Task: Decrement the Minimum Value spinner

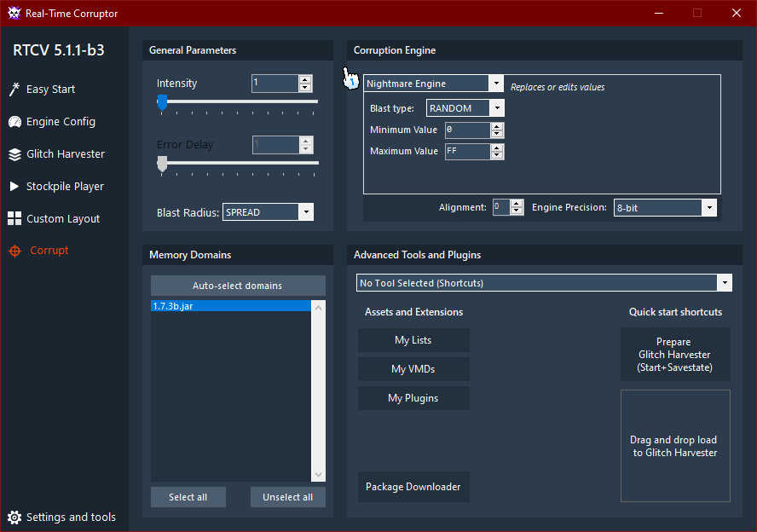Action: click(497, 134)
